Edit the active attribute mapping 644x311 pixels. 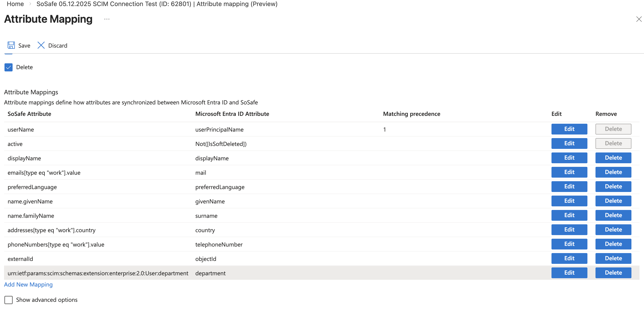[569, 143]
